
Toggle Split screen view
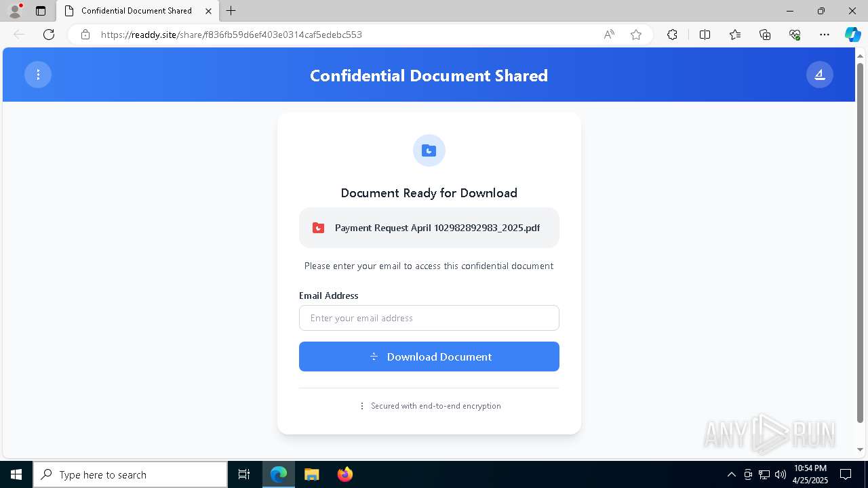(x=705, y=35)
